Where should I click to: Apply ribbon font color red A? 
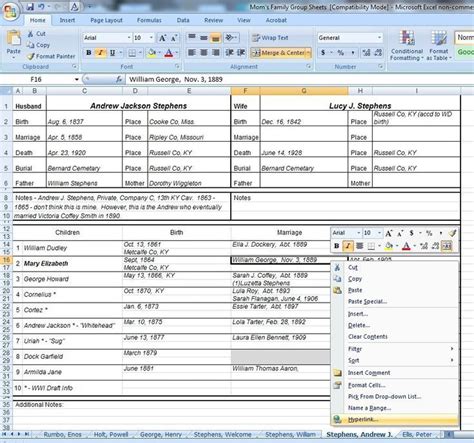click(x=169, y=53)
